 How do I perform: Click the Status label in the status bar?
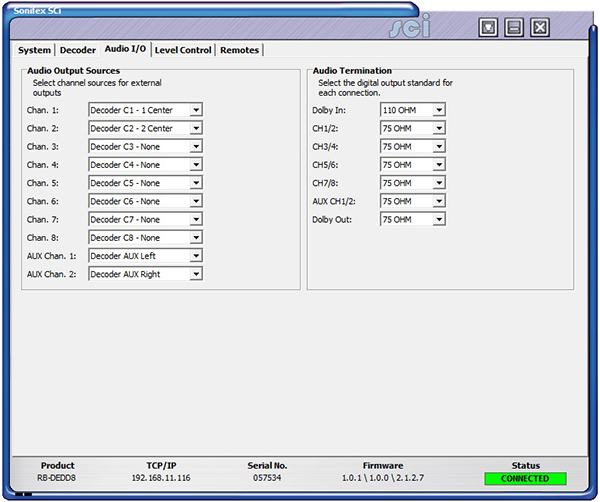tap(526, 466)
